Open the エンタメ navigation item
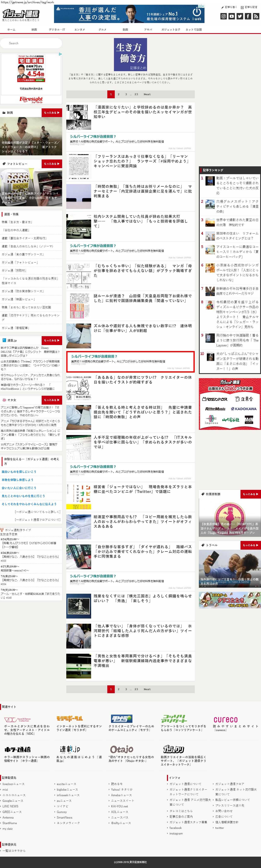261x868 pixels. click(80, 30)
